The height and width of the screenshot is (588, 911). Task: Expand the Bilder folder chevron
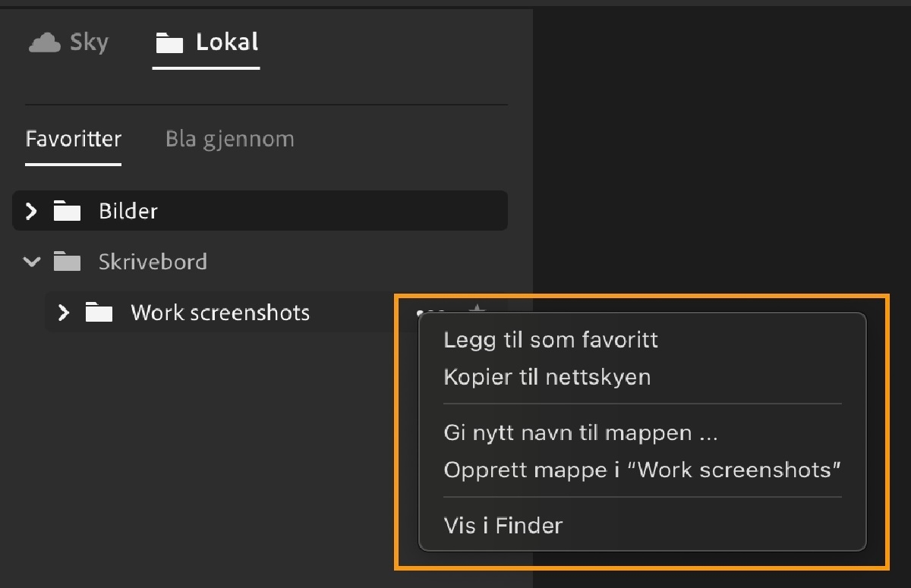pyautogui.click(x=30, y=210)
